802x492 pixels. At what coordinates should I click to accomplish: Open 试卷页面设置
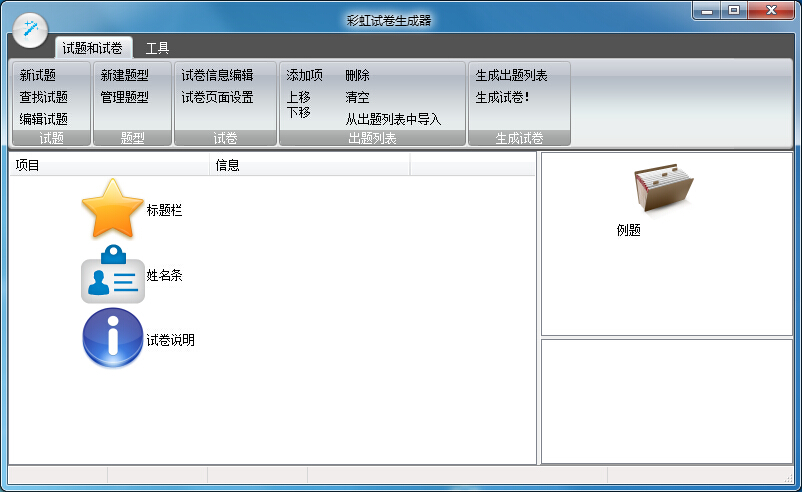(217, 97)
